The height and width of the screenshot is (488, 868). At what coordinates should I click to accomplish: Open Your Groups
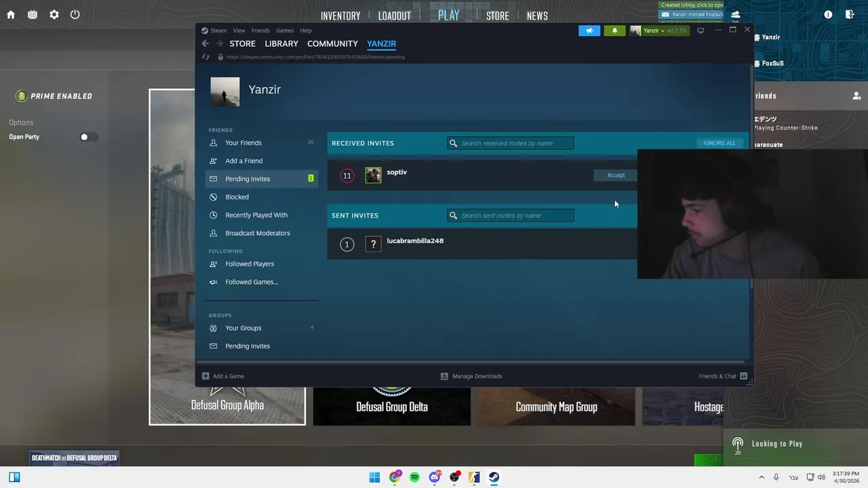coord(262,328)
